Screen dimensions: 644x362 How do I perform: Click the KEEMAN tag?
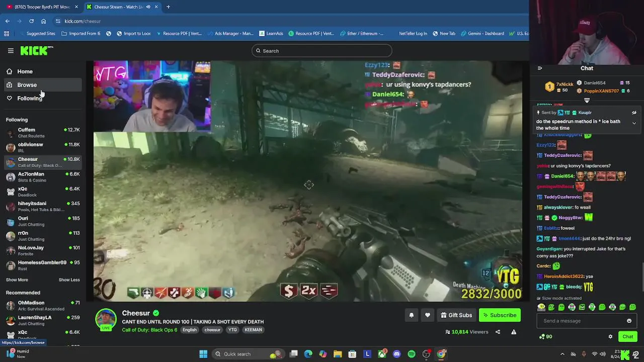(253, 330)
